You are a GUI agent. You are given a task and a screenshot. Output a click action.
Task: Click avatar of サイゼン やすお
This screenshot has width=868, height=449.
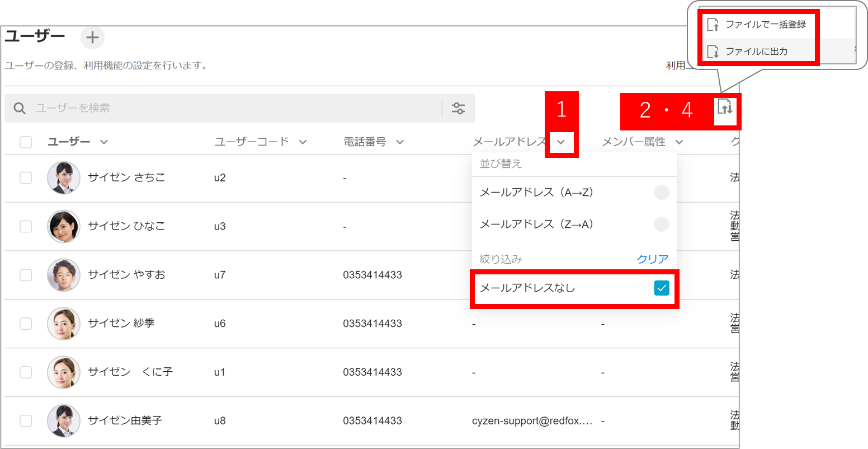tap(64, 275)
